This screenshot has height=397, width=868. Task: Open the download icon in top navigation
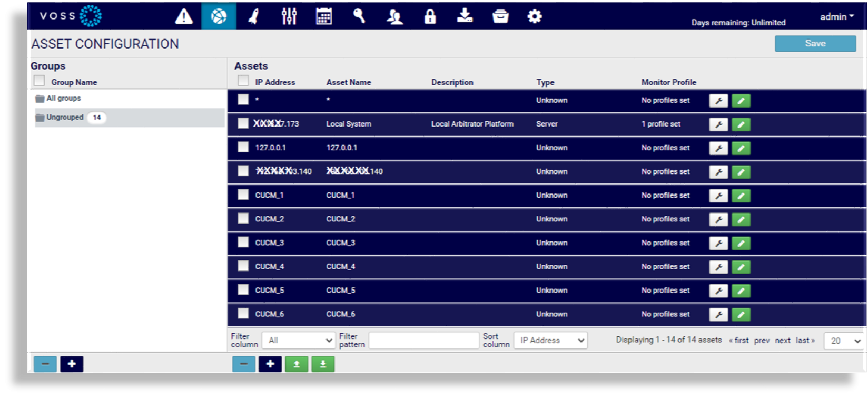pyautogui.click(x=465, y=16)
